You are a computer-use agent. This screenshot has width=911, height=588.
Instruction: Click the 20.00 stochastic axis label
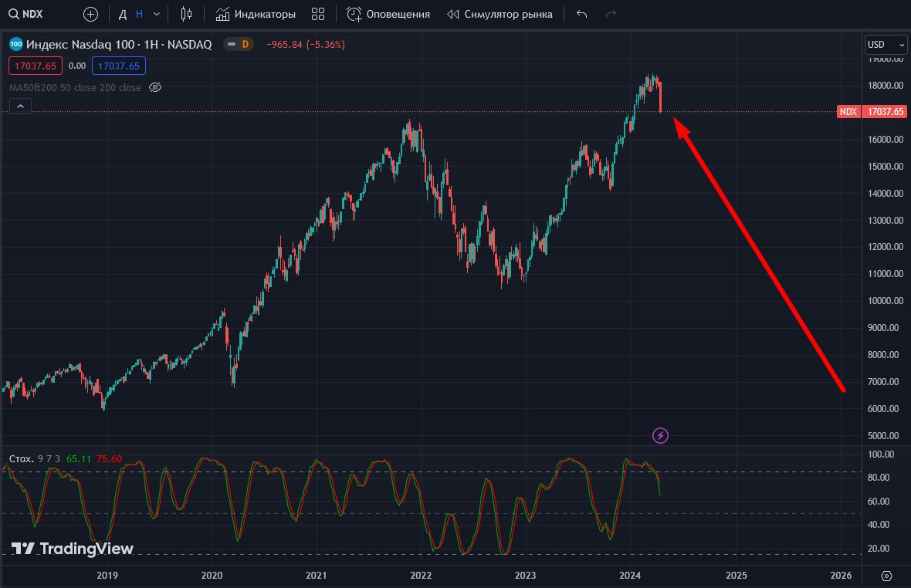click(879, 548)
